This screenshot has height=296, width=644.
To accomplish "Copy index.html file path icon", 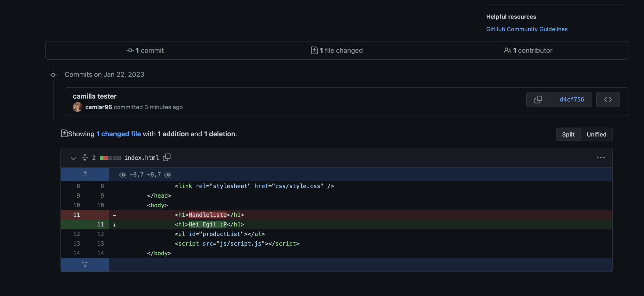I will [x=167, y=157].
